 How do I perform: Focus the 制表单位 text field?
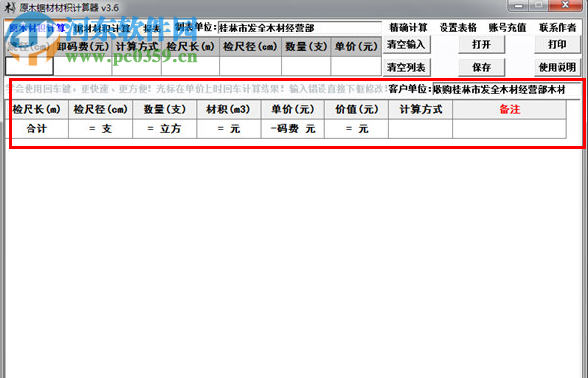pyautogui.click(x=299, y=28)
